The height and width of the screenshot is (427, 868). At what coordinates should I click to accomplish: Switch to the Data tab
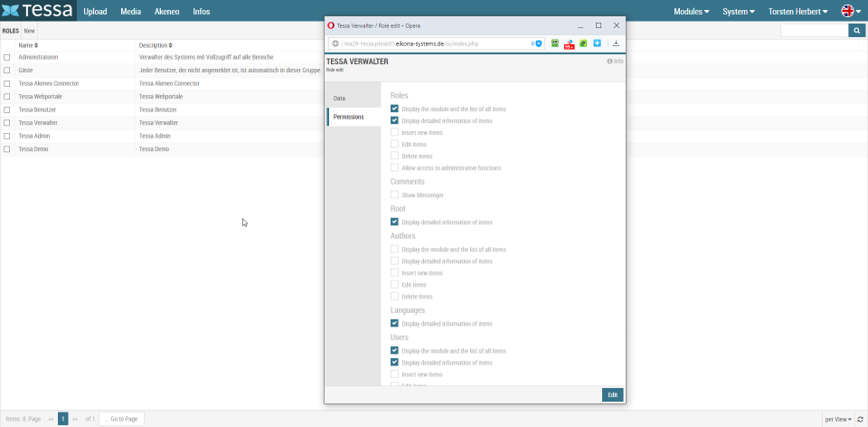(x=354, y=98)
